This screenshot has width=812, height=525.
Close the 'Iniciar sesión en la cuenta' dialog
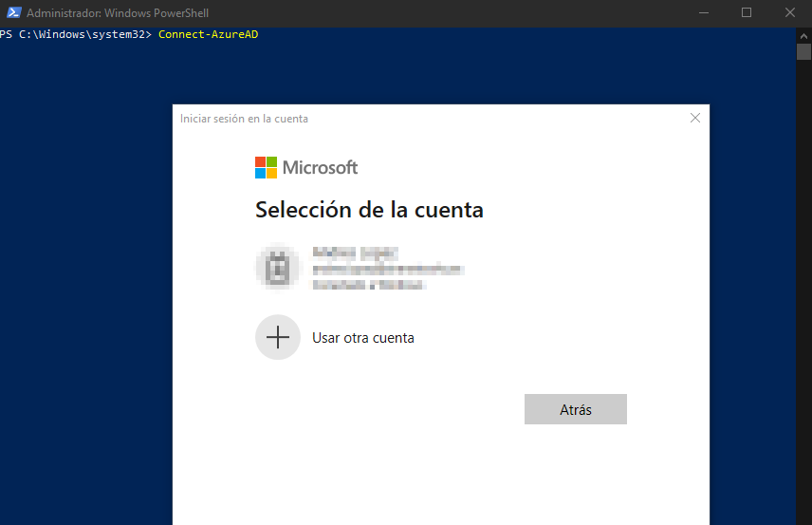694,119
